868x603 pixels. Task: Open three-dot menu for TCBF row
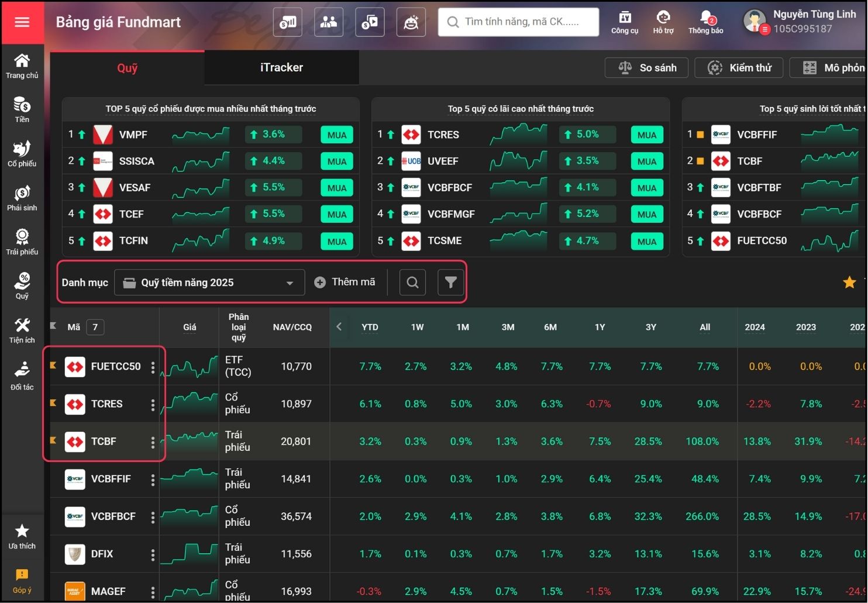click(153, 442)
